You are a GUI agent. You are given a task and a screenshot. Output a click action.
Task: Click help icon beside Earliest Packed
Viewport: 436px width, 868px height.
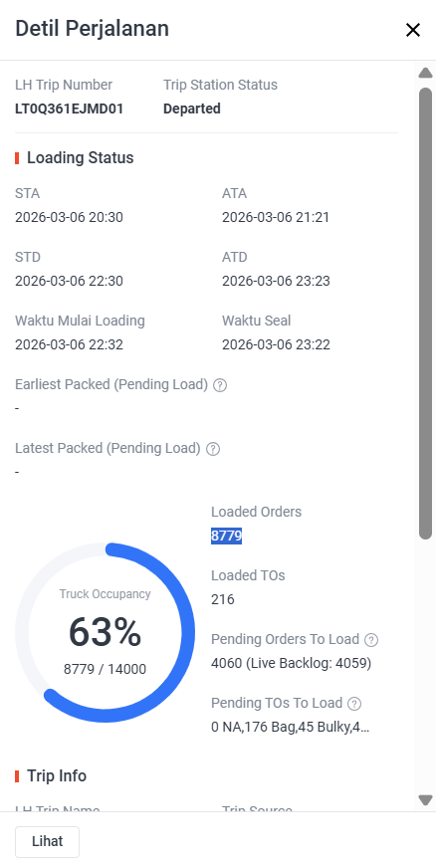tap(220, 385)
